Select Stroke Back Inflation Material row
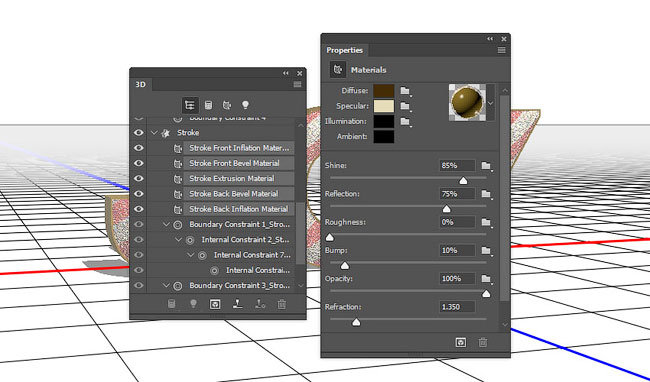650x382 pixels. 239,209
